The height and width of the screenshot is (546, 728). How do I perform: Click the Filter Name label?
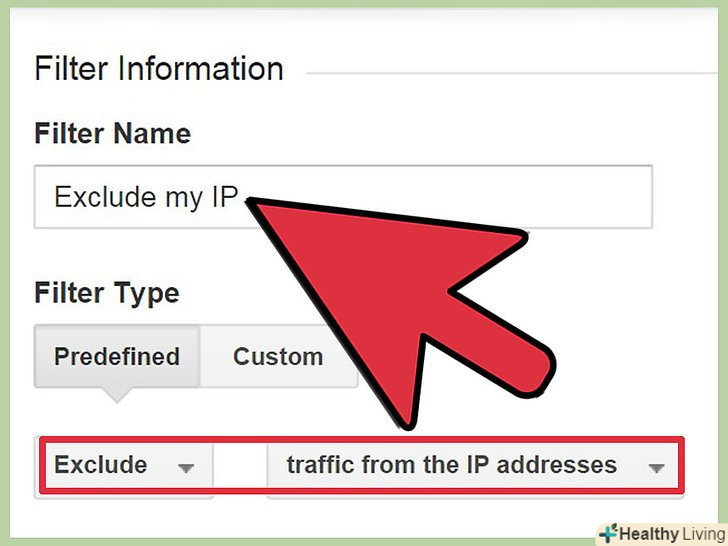tap(113, 134)
